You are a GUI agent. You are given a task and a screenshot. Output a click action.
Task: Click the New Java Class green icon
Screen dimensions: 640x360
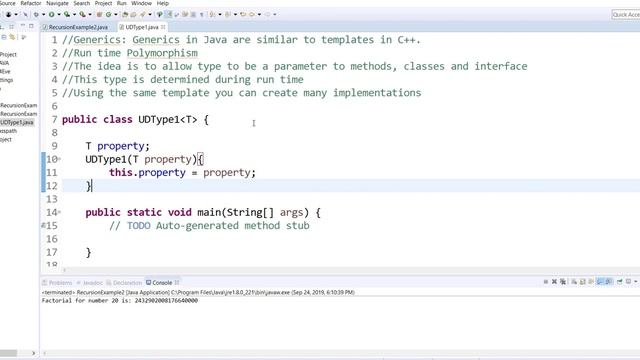pyautogui.click(x=109, y=14)
